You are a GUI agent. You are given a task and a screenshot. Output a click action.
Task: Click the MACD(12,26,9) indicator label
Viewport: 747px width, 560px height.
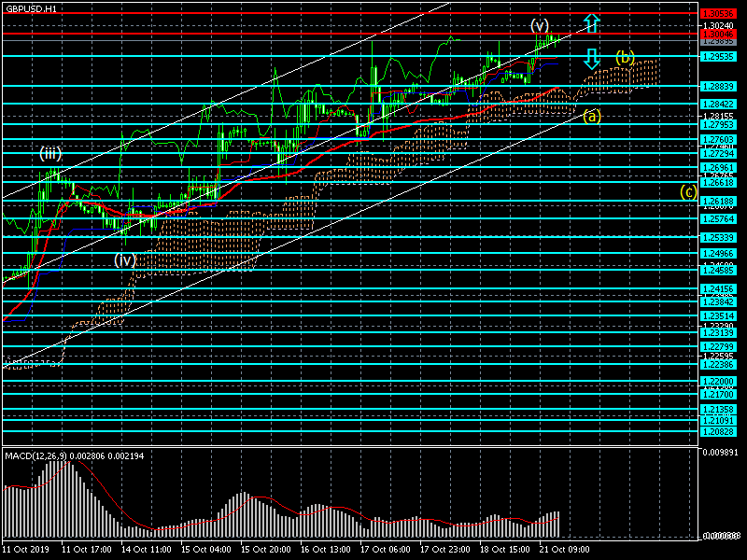click(36, 456)
